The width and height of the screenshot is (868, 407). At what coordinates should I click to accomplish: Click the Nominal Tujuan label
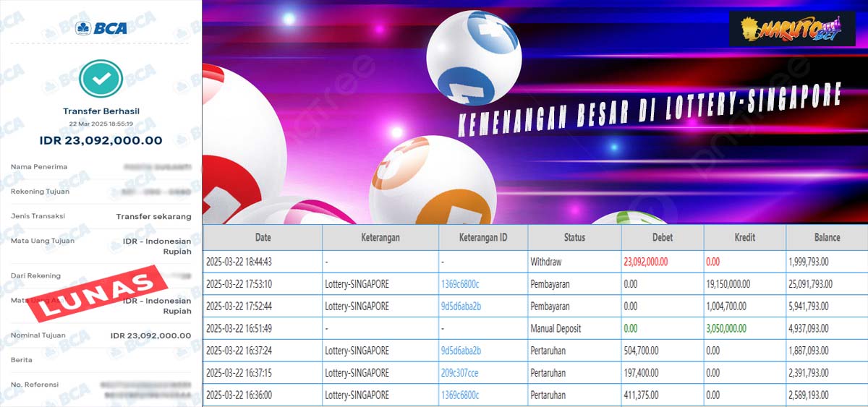pyautogui.click(x=38, y=335)
